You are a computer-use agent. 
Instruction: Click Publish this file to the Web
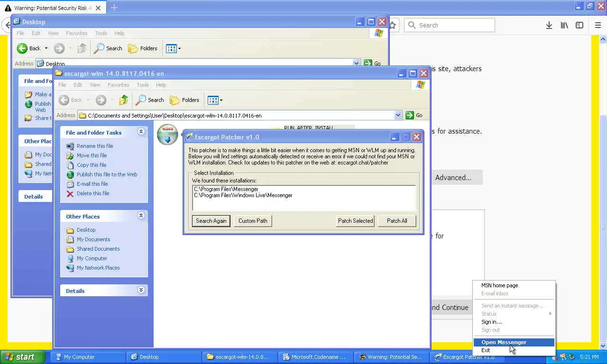click(x=107, y=174)
